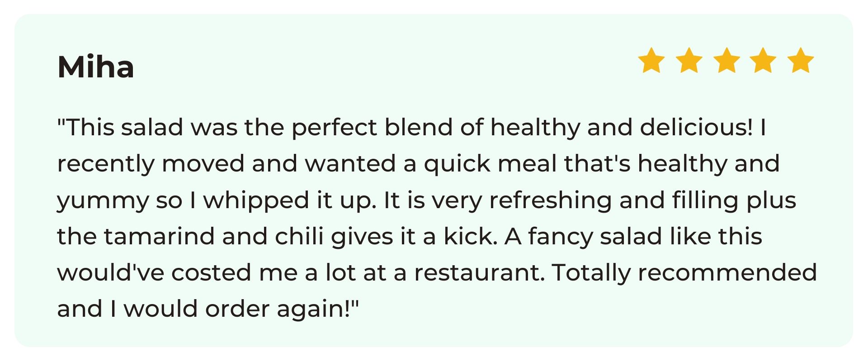Click the first rating star
The width and height of the screenshot is (868, 362).
[x=651, y=60]
